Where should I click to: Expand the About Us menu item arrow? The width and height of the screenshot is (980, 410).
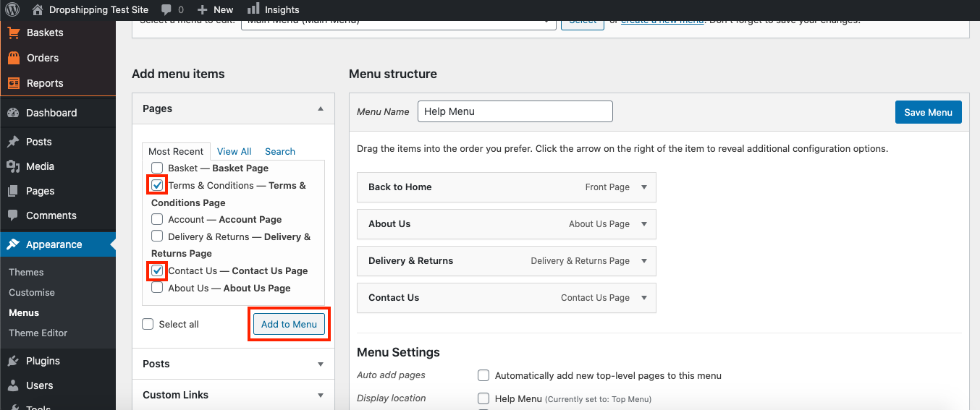pos(644,224)
